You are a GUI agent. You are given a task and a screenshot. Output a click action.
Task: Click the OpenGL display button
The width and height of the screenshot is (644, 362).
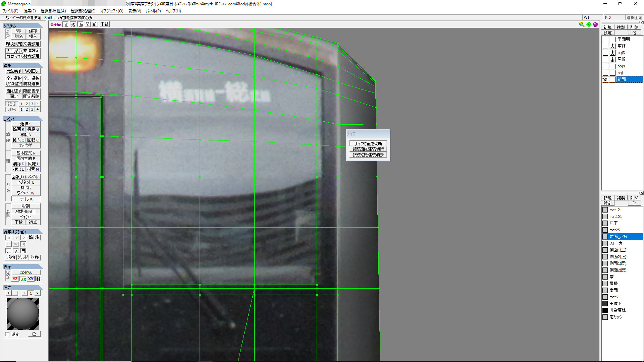(26, 272)
